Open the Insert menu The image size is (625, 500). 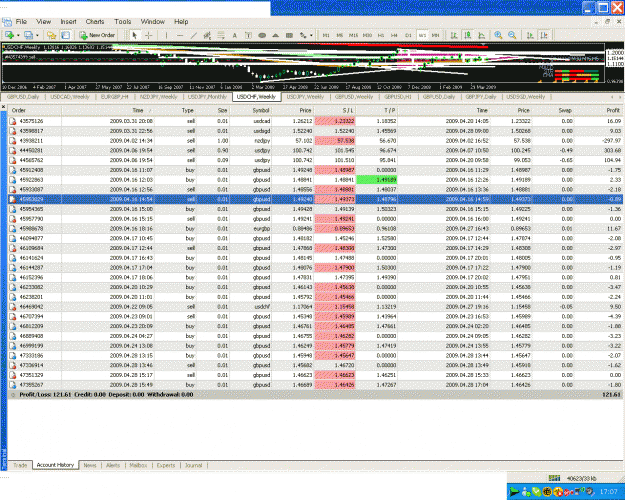click(x=69, y=22)
